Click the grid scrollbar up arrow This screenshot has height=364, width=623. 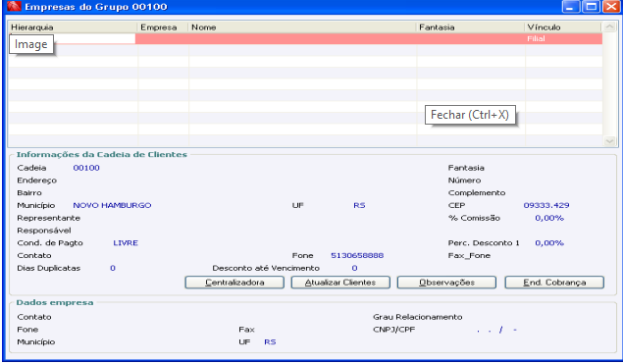609,27
